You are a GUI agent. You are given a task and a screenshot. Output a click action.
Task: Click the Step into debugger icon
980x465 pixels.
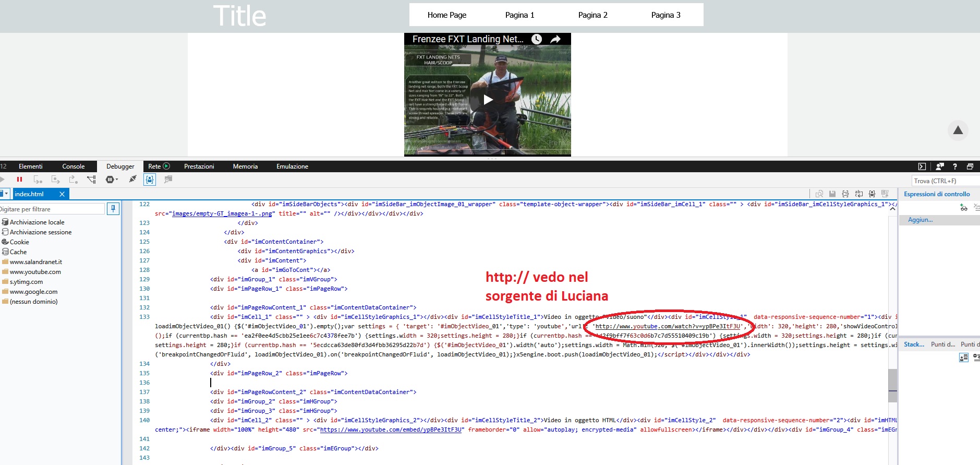[38, 180]
